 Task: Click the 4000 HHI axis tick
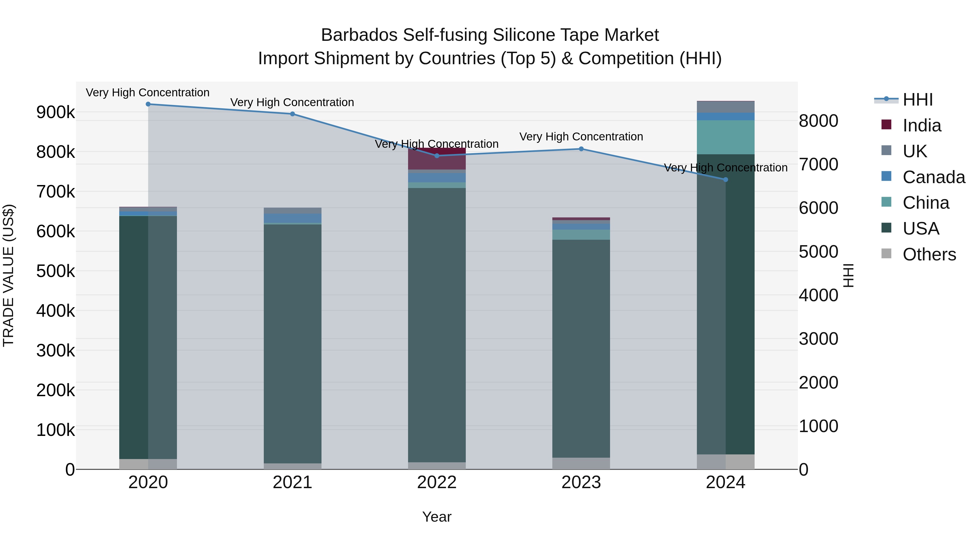click(x=819, y=295)
